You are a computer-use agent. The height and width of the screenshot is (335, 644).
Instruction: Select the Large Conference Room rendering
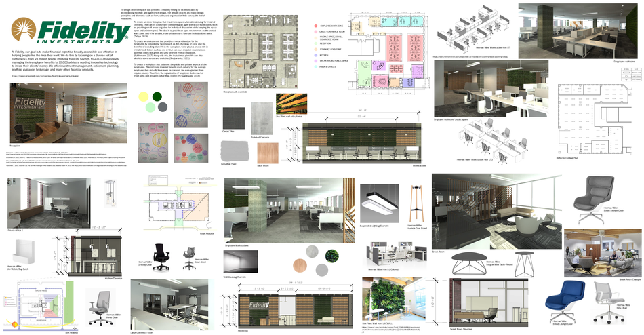pyautogui.click(x=172, y=304)
